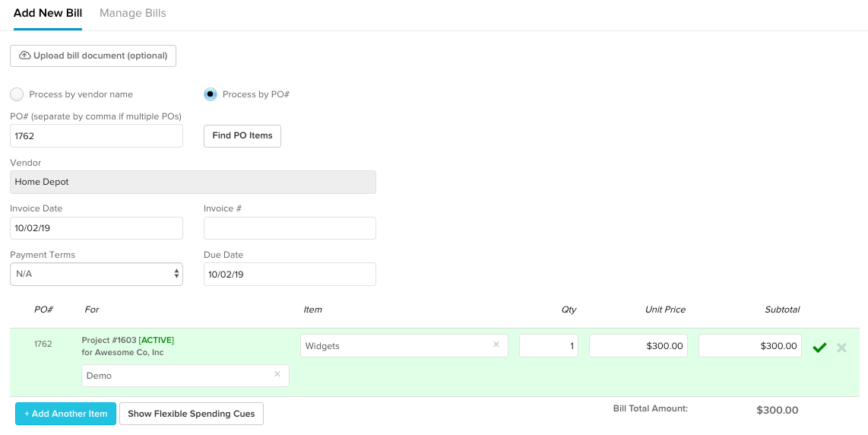Viewport: 868px width, 435px height.
Task: Open the Demo combo box
Action: (185, 376)
